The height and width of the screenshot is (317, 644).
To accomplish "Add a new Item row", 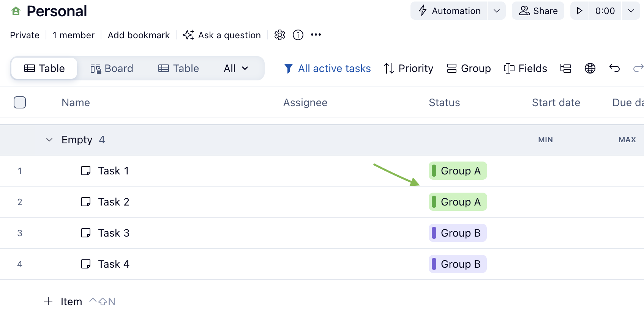I will coord(63,301).
